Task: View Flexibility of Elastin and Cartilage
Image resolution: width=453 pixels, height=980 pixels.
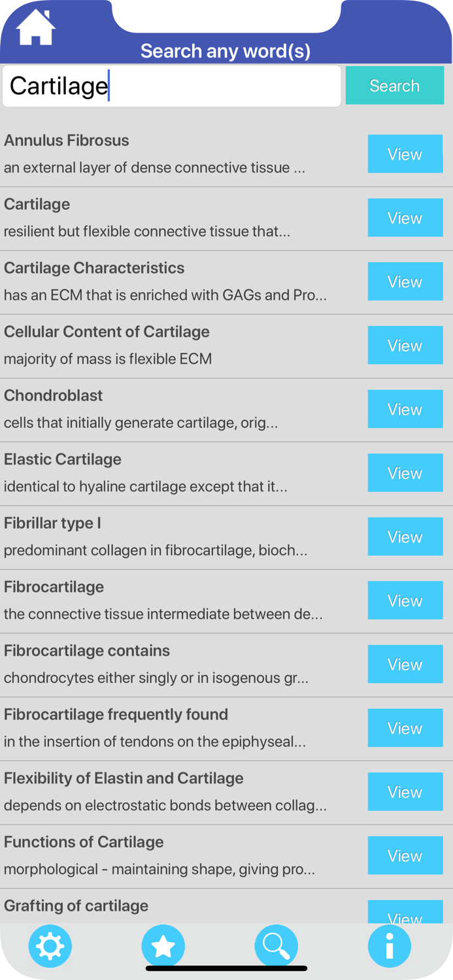Action: coord(405,792)
